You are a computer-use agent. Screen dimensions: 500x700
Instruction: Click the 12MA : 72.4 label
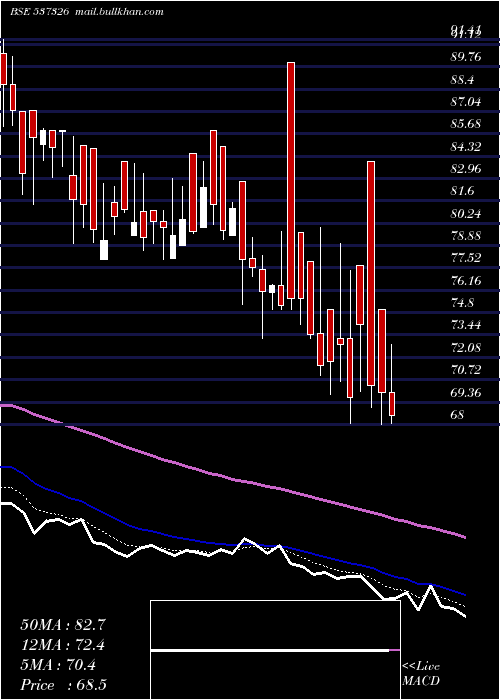click(x=62, y=645)
